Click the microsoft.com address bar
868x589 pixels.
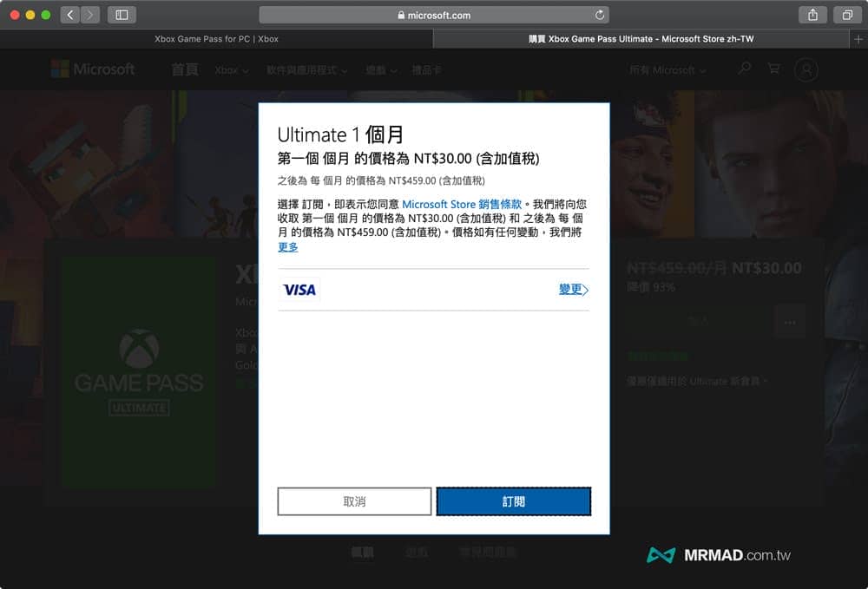click(x=433, y=15)
